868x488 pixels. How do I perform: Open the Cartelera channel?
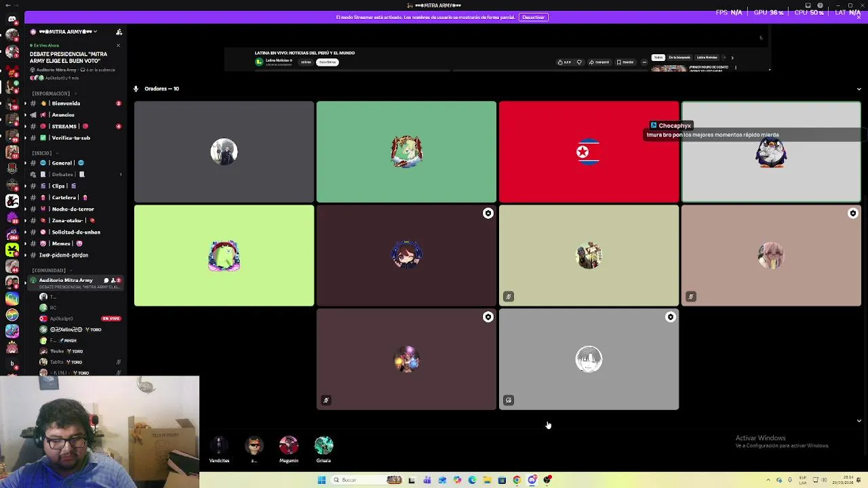click(75, 198)
